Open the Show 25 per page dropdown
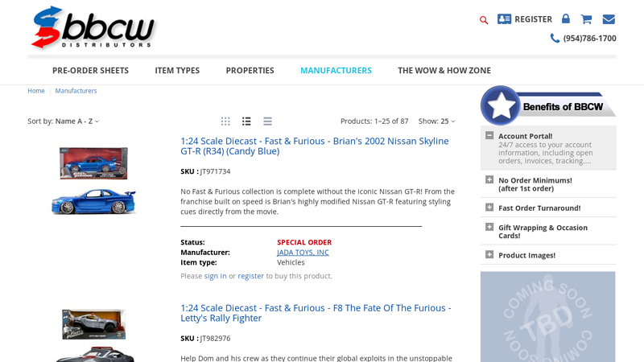 coord(447,121)
